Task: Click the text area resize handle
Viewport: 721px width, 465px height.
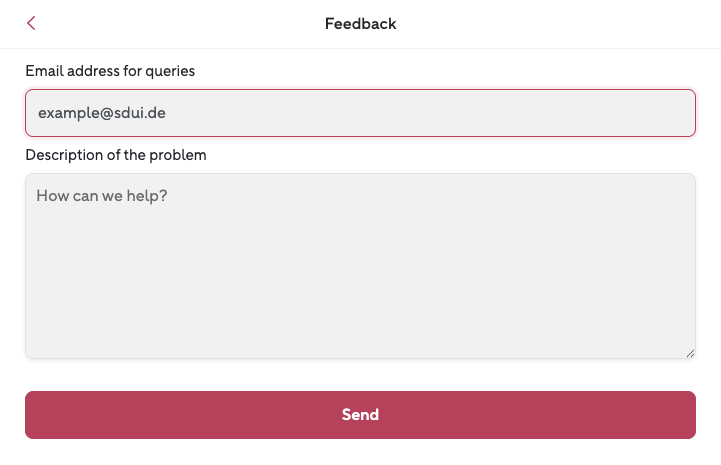Action: 690,353
